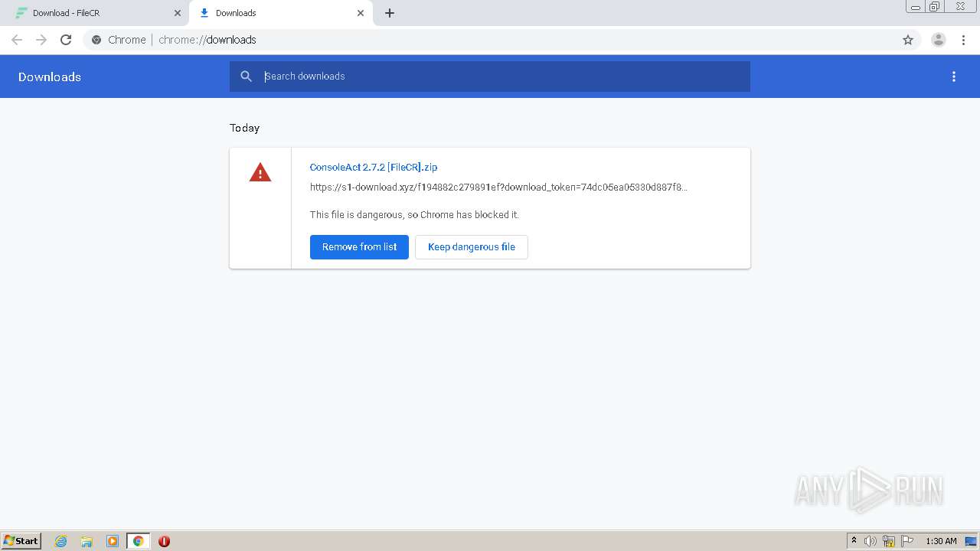Reload the downloads page

tap(66, 40)
